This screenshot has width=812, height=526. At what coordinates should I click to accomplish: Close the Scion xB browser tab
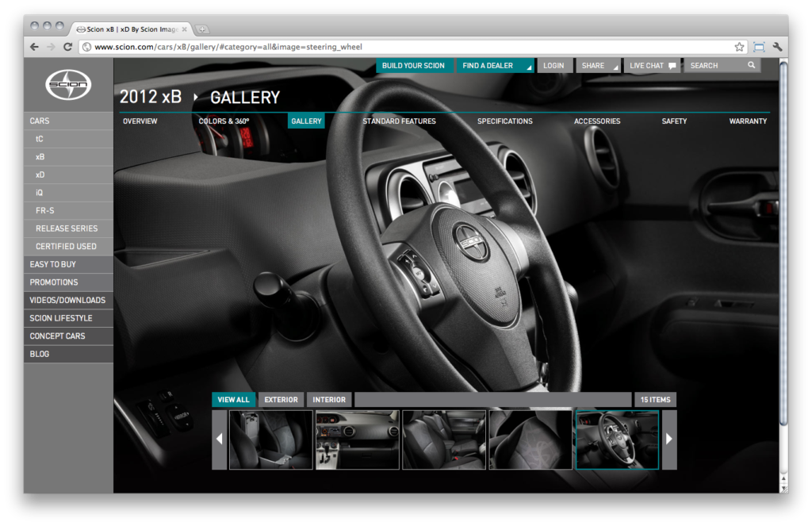[x=184, y=29]
